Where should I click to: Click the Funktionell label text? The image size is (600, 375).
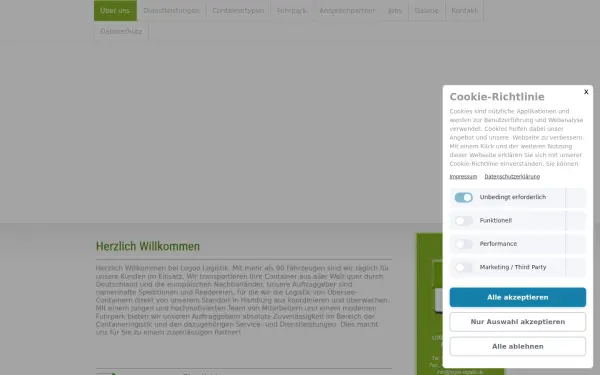tap(496, 220)
